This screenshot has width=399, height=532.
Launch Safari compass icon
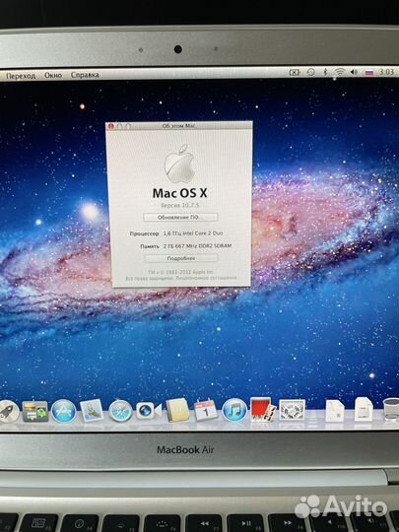click(x=120, y=411)
